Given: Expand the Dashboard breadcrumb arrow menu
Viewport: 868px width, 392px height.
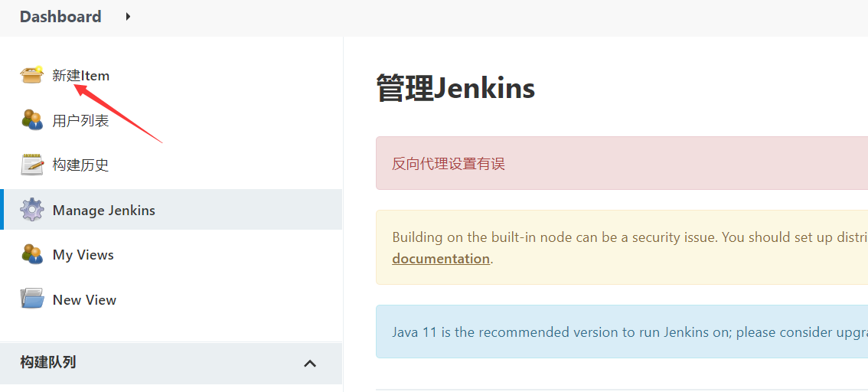Looking at the screenshot, I should (128, 16).
